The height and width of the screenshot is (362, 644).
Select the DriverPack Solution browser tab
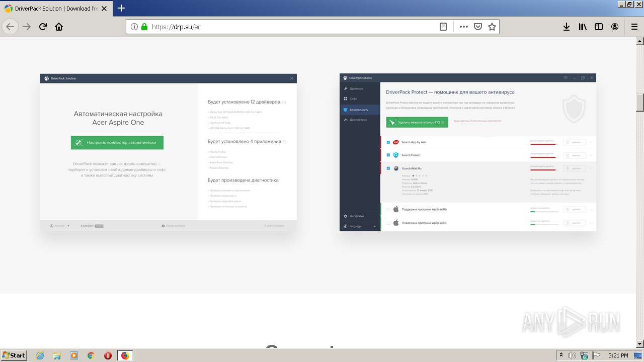pyautogui.click(x=55, y=9)
